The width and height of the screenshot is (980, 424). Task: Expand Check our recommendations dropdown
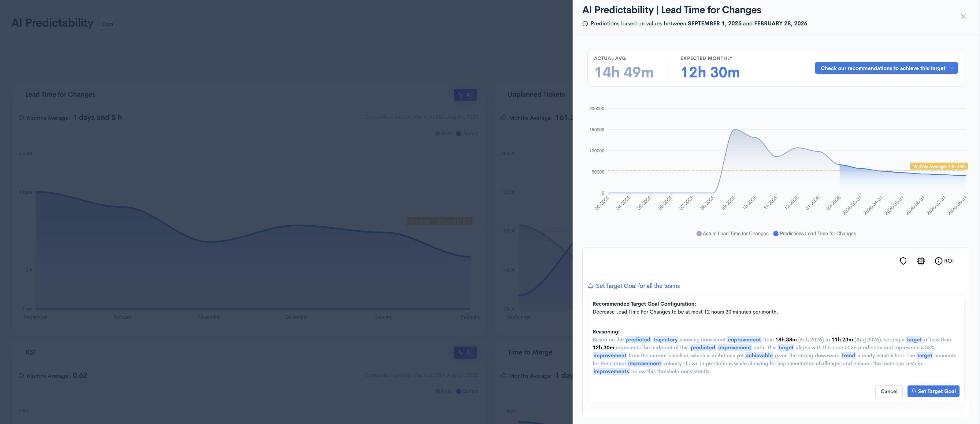point(882,68)
